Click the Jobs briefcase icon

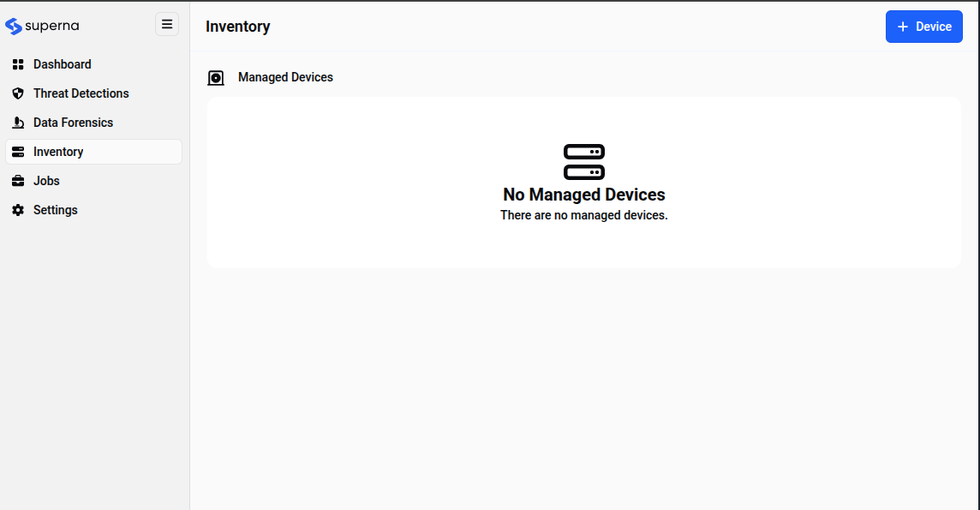(x=18, y=181)
